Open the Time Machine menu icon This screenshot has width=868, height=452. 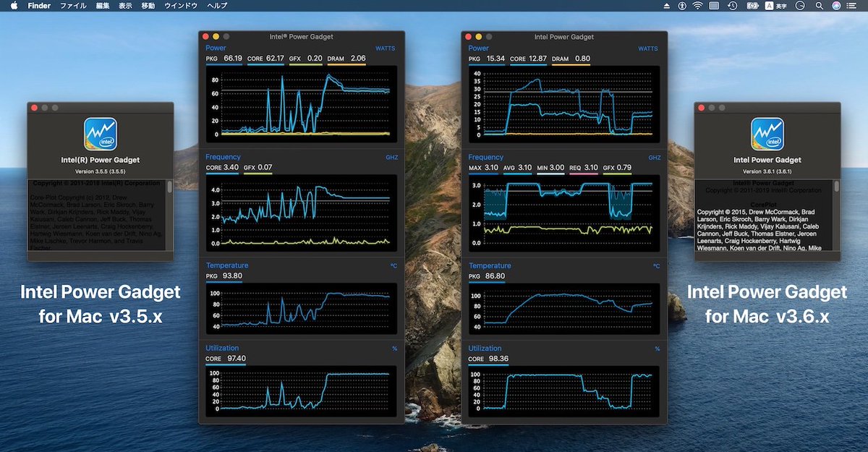pyautogui.click(x=732, y=6)
